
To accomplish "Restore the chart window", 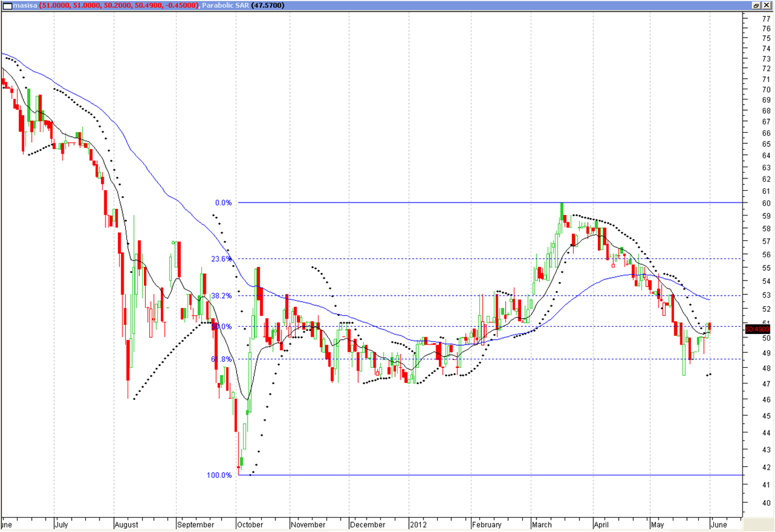I will click(755, 5).
